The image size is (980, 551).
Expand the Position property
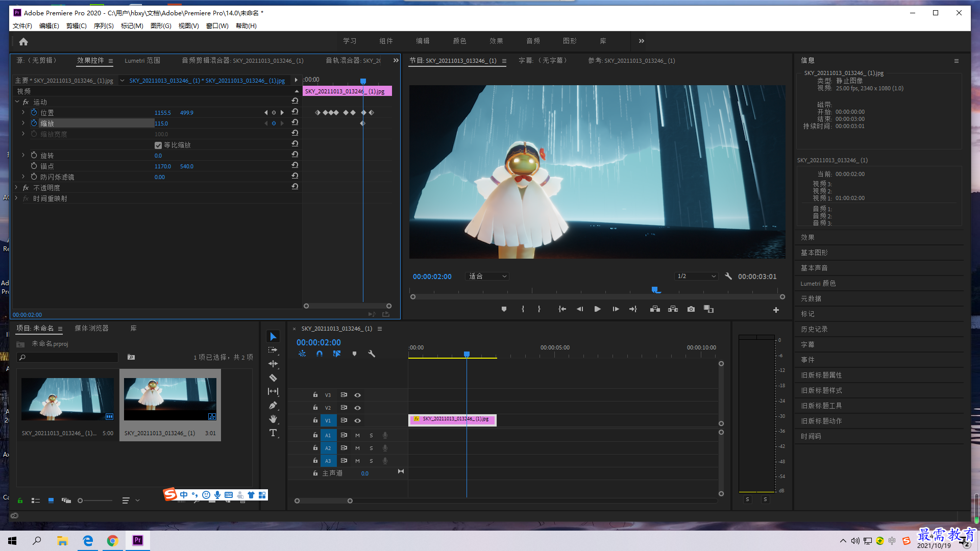23,112
